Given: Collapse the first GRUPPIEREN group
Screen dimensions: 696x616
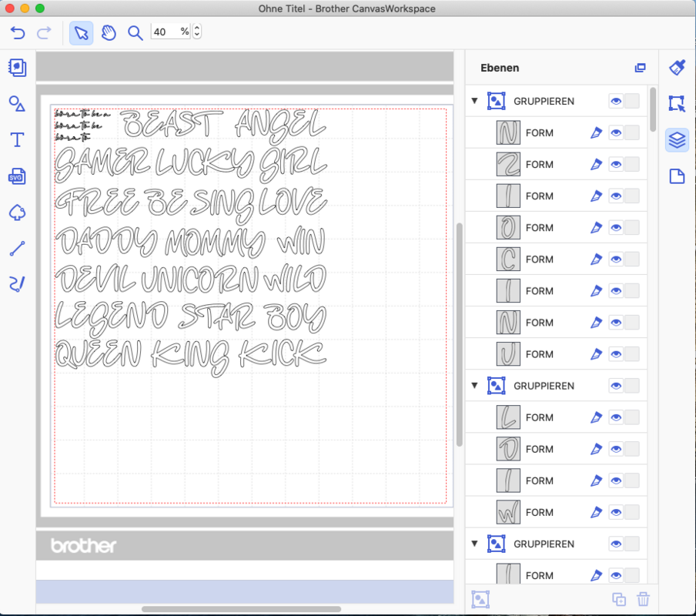Looking at the screenshot, I should 474,101.
